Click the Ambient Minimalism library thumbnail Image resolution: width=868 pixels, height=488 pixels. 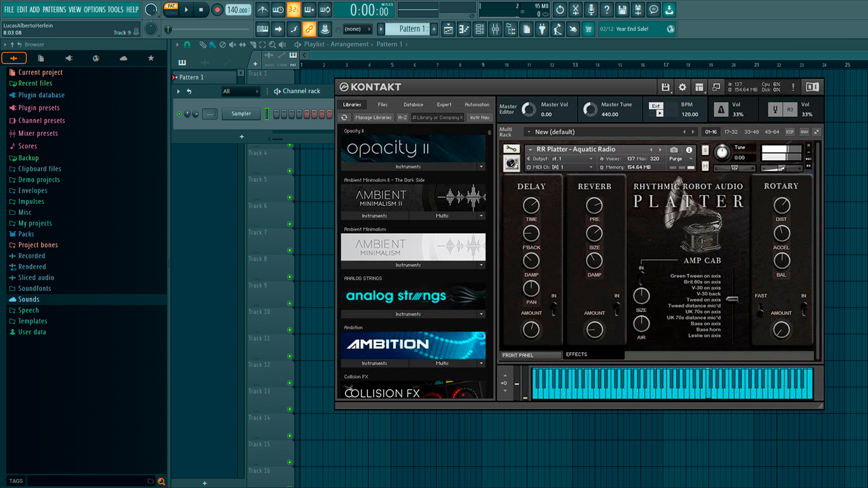click(413, 247)
